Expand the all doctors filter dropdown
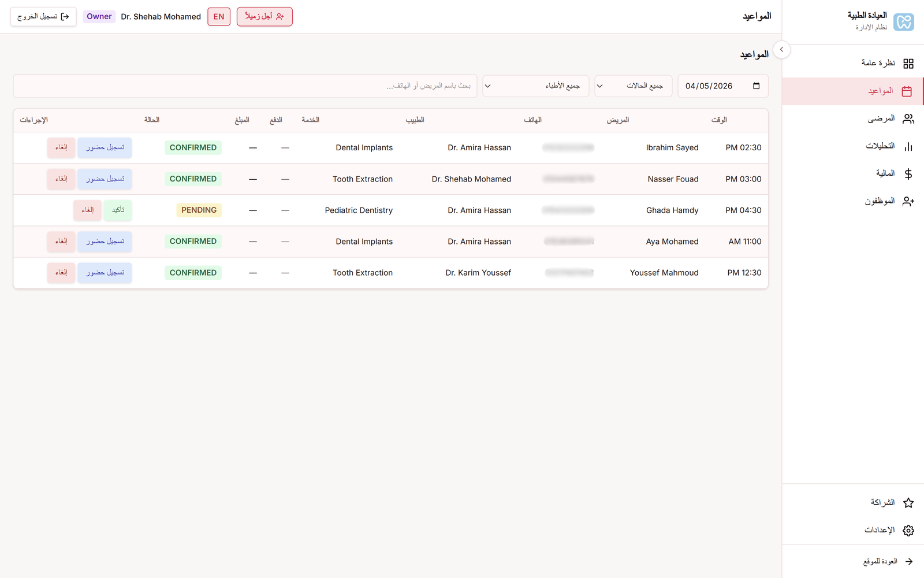 click(535, 86)
